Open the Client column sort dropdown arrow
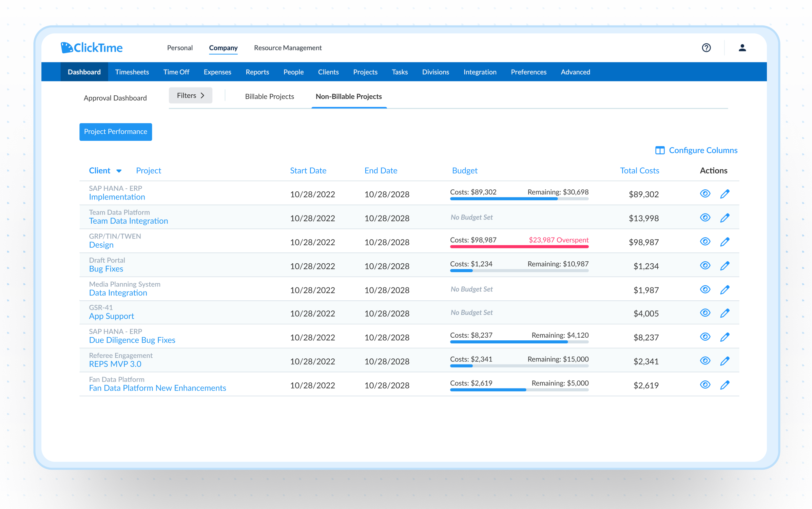The image size is (812, 509). 119,171
